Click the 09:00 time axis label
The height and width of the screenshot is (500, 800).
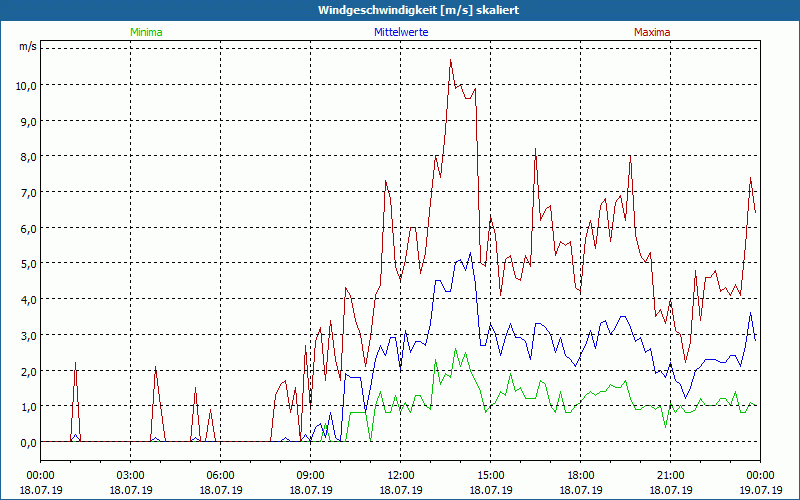(x=311, y=476)
